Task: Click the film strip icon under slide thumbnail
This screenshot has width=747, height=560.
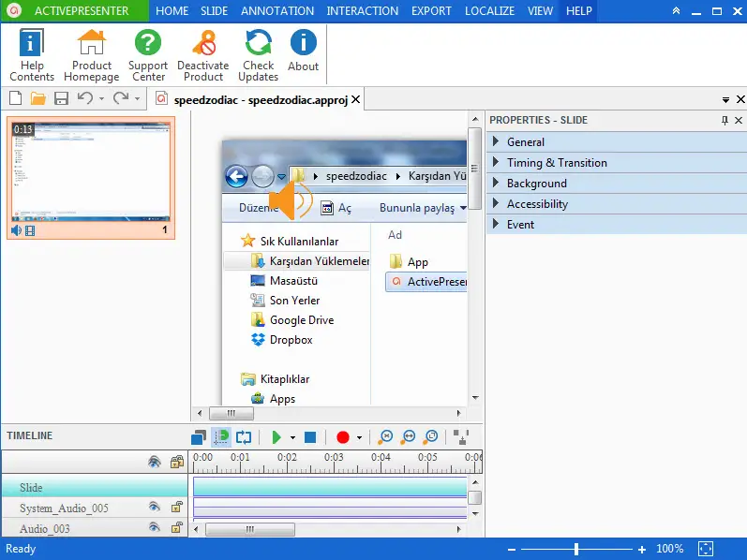Action: tap(30, 231)
